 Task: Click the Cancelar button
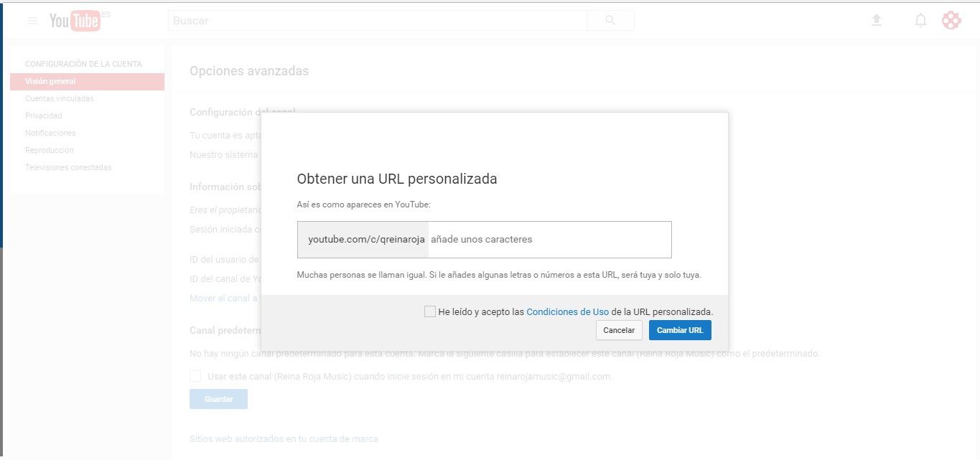click(619, 330)
